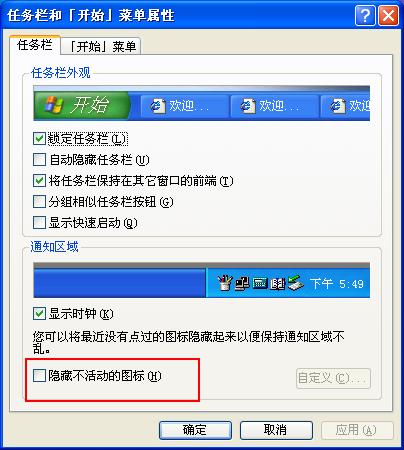Click the book-shaped tray icon in preview
Viewport: 404px width, 450px height.
click(x=278, y=284)
